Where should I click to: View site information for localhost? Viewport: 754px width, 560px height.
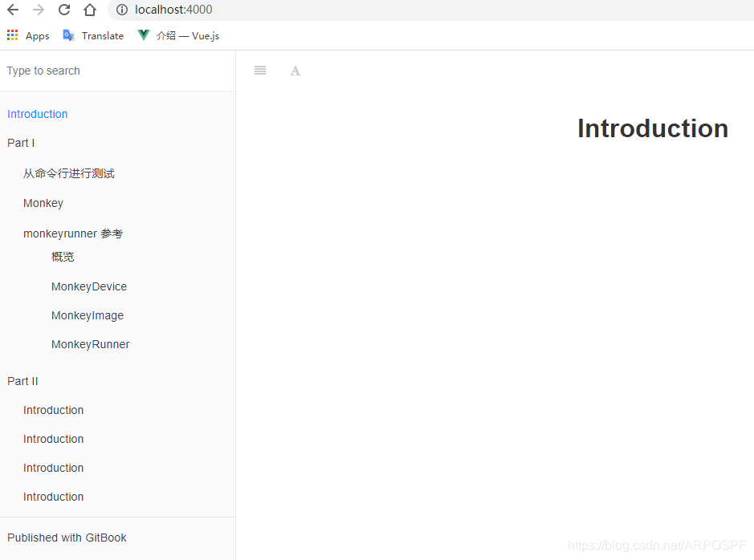click(122, 10)
